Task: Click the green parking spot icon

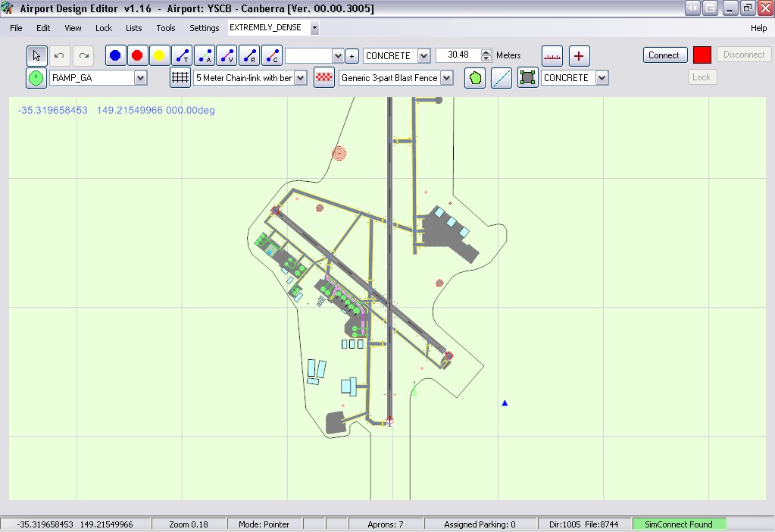Action: (36, 77)
